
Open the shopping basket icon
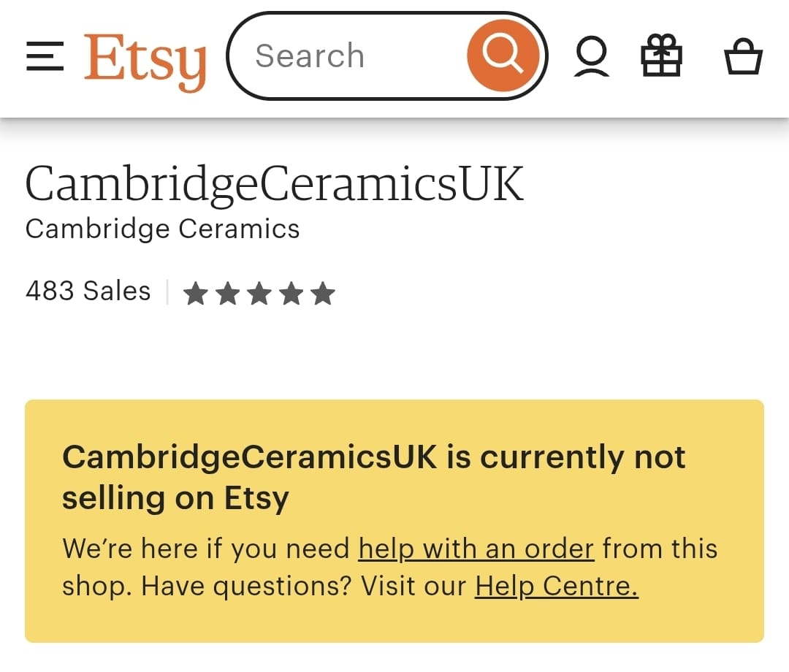[x=744, y=58]
